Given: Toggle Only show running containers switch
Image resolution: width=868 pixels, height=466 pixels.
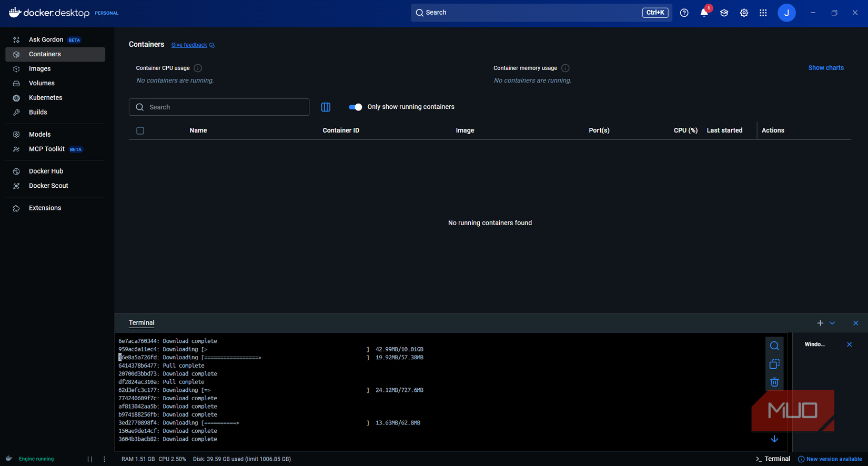Looking at the screenshot, I should pyautogui.click(x=355, y=107).
